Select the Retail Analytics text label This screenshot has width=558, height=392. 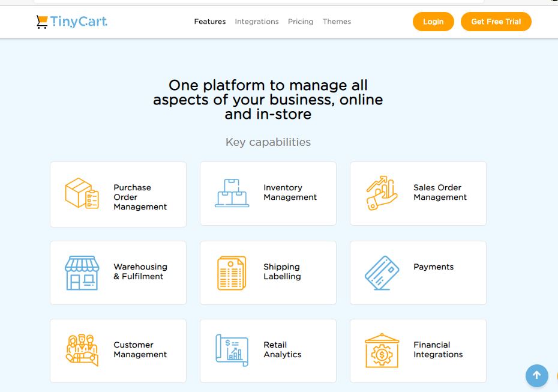282,350
